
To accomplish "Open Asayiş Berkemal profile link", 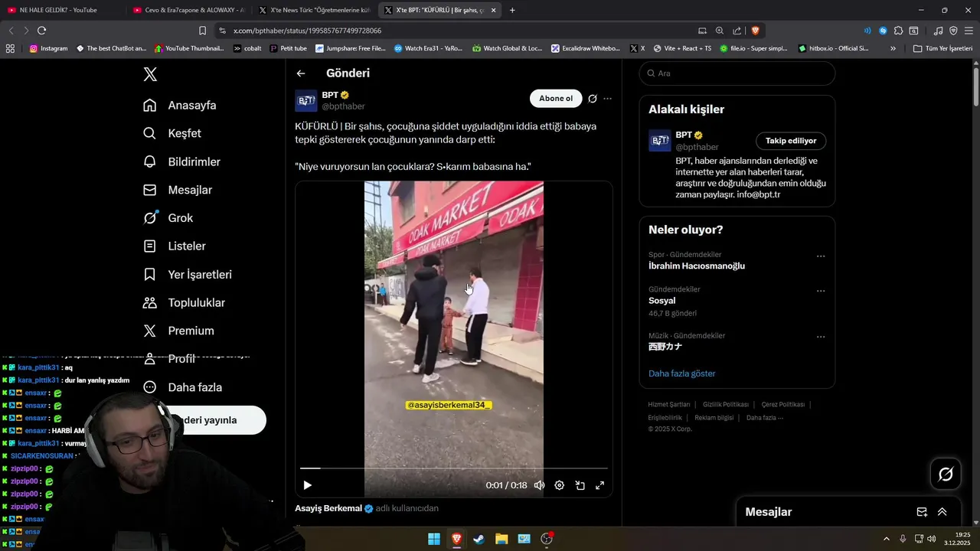I will (328, 508).
